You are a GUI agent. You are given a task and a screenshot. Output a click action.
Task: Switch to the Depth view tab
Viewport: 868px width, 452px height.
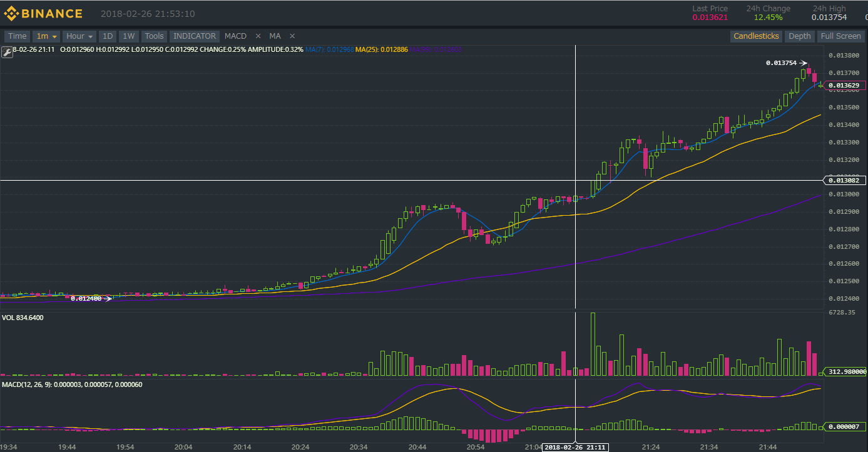[799, 36]
